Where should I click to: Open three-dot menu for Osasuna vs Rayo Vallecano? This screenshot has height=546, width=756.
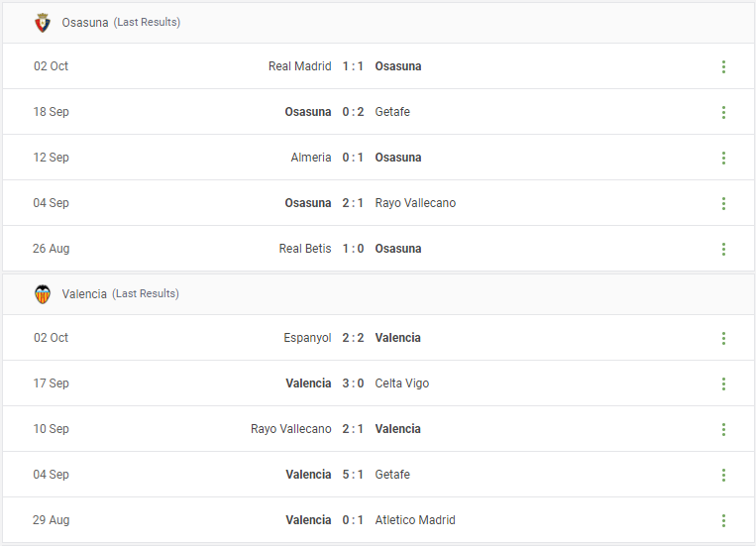(723, 203)
